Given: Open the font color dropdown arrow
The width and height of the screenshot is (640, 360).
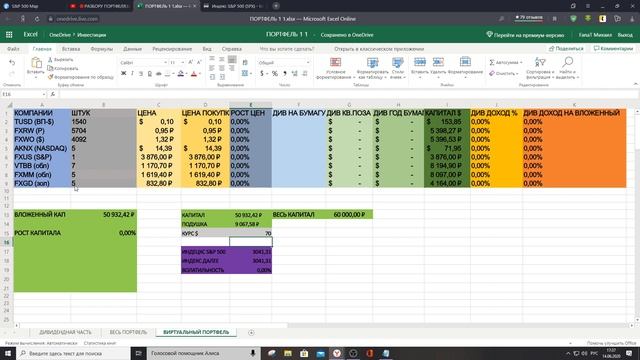Looking at the screenshot, I should tap(200, 74).
